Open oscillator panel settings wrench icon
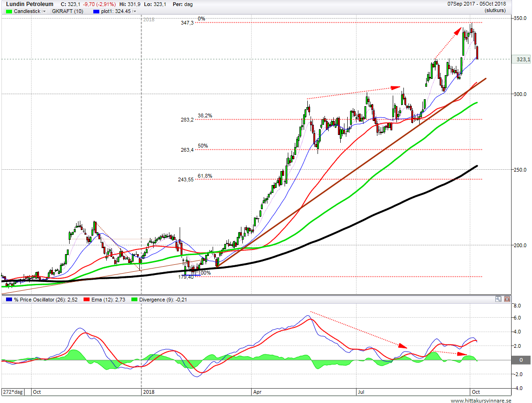 pyautogui.click(x=498, y=299)
